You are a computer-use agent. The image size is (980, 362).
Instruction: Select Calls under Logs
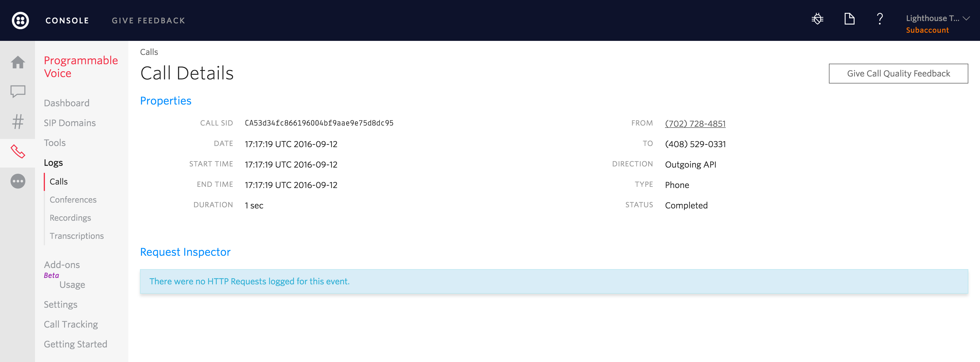[x=59, y=182]
